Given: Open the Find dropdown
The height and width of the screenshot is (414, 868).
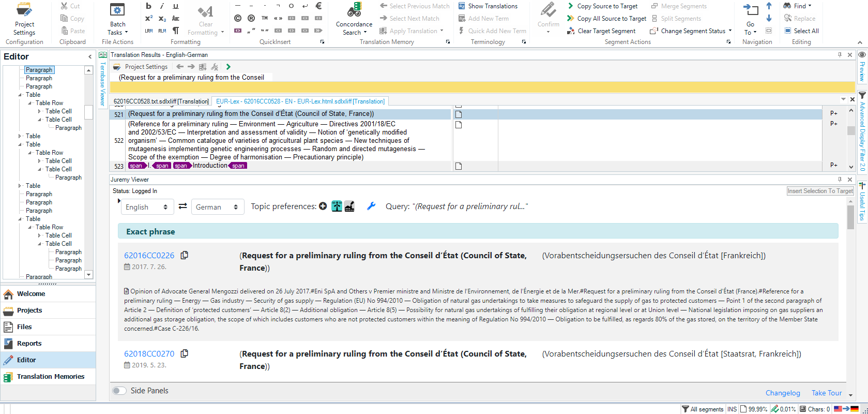Looking at the screenshot, I should (x=797, y=6).
